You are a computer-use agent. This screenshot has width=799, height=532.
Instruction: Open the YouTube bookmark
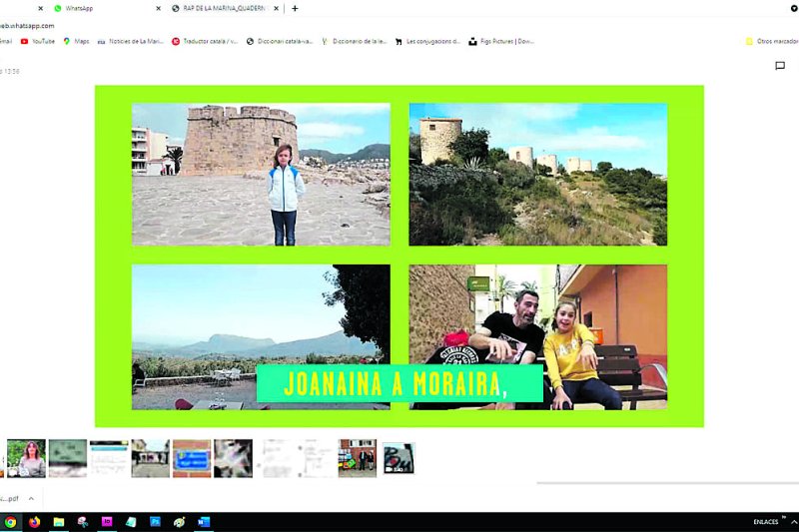[38, 41]
